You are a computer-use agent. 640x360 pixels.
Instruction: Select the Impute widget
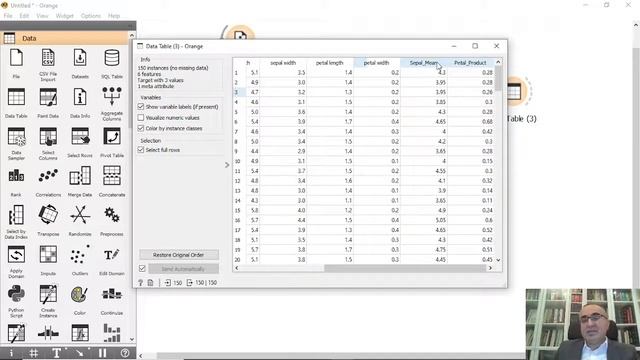(x=48, y=255)
